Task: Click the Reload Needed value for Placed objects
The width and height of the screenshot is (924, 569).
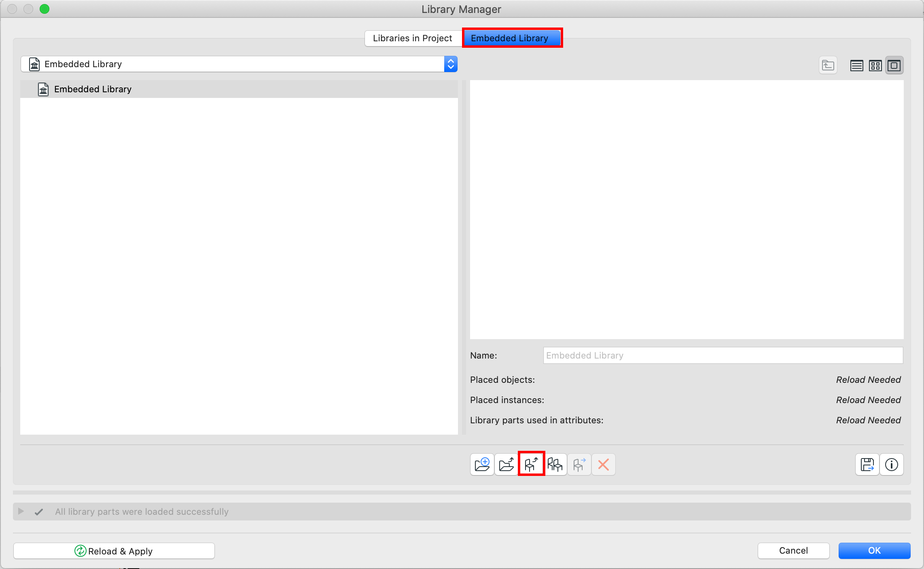Action: coord(868,380)
